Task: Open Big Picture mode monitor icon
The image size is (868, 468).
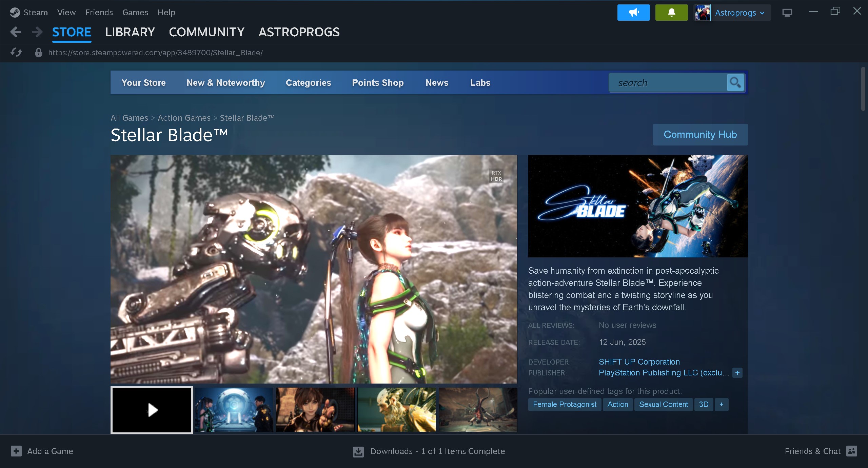Action: tap(787, 13)
